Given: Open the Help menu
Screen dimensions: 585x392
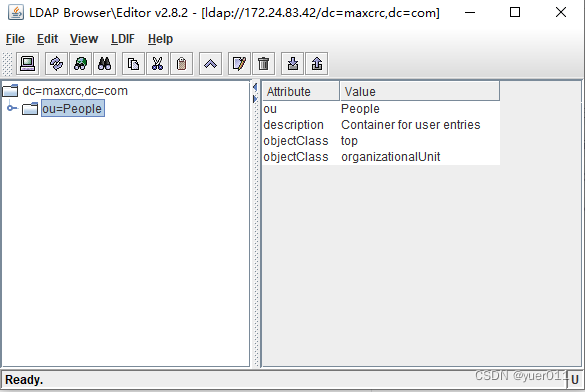Looking at the screenshot, I should click(x=160, y=39).
